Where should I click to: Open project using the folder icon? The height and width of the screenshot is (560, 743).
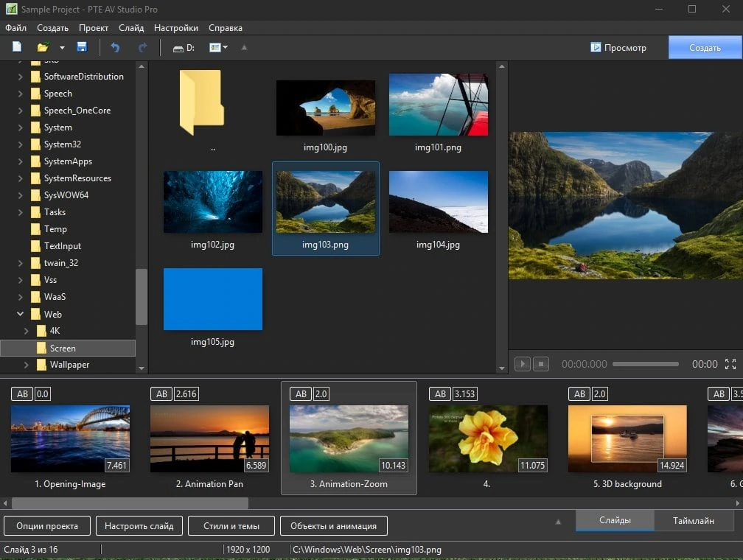(43, 47)
